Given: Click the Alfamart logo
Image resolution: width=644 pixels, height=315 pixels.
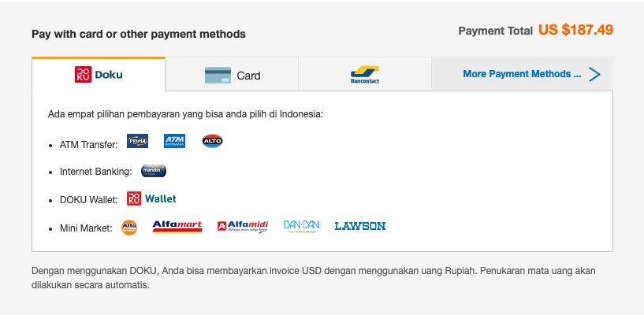Looking at the screenshot, I should [177, 227].
